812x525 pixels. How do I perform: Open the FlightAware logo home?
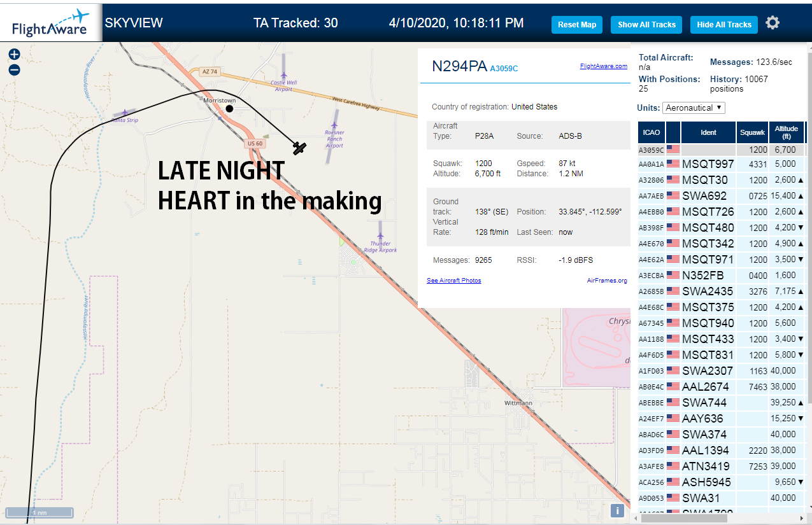tap(51, 23)
